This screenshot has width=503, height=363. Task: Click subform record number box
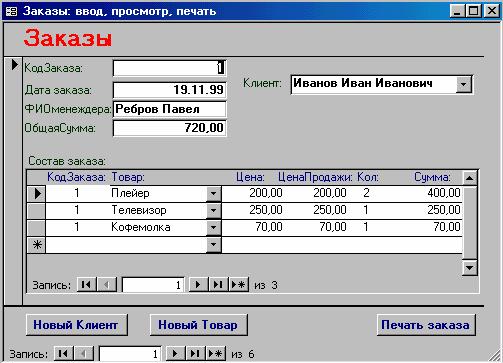pyautogui.click(x=153, y=285)
